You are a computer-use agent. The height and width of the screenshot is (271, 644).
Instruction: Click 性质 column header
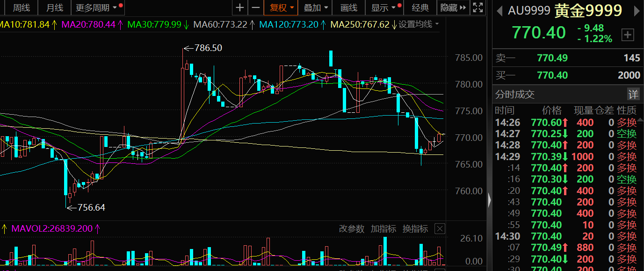(627, 110)
